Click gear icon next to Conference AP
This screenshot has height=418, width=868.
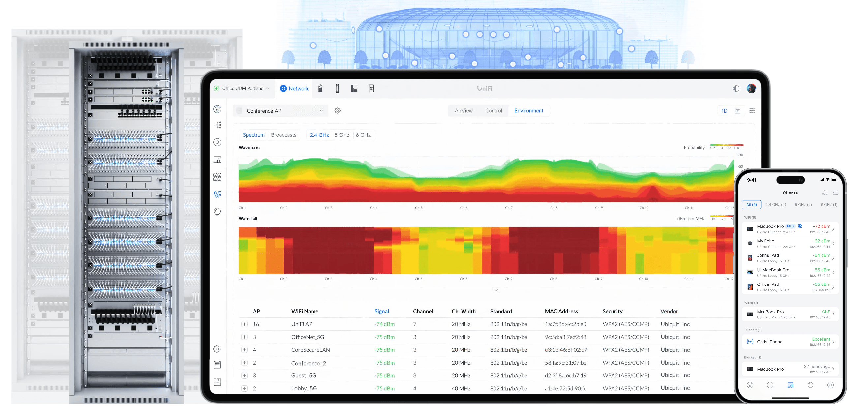[337, 111]
